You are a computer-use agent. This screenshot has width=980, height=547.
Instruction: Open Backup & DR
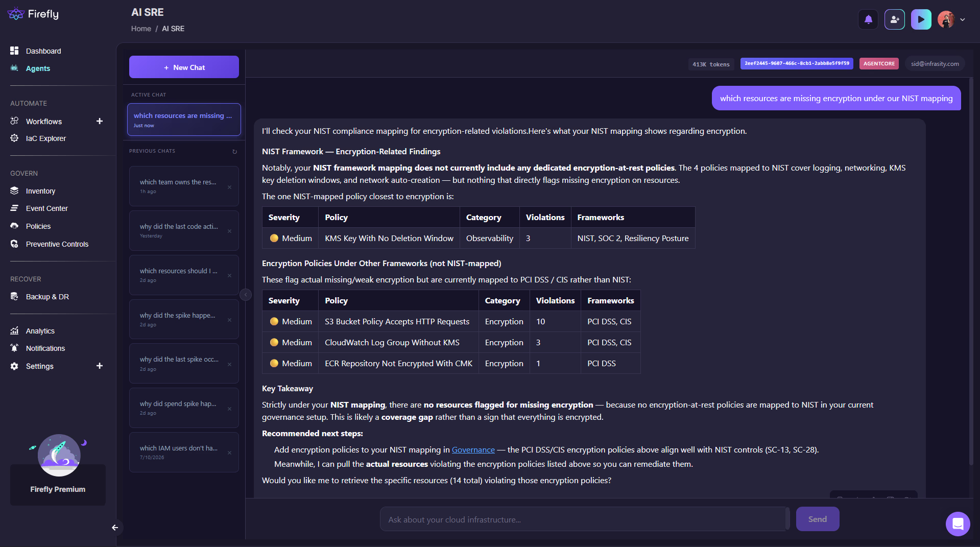[x=47, y=297]
